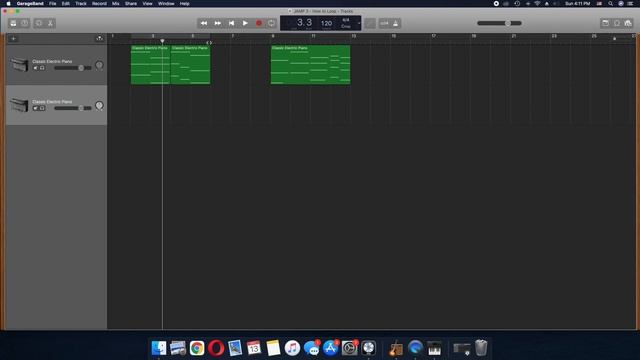Open the Media Browser button

[628, 23]
